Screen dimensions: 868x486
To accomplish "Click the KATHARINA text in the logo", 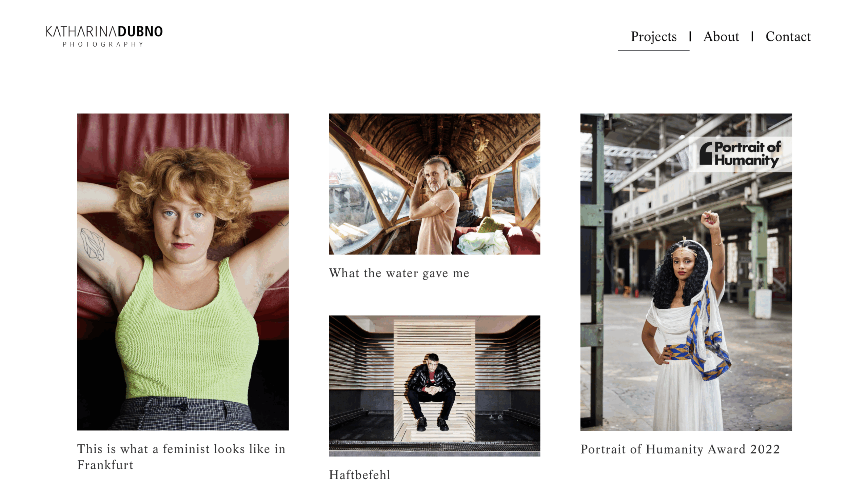I will click(x=81, y=32).
